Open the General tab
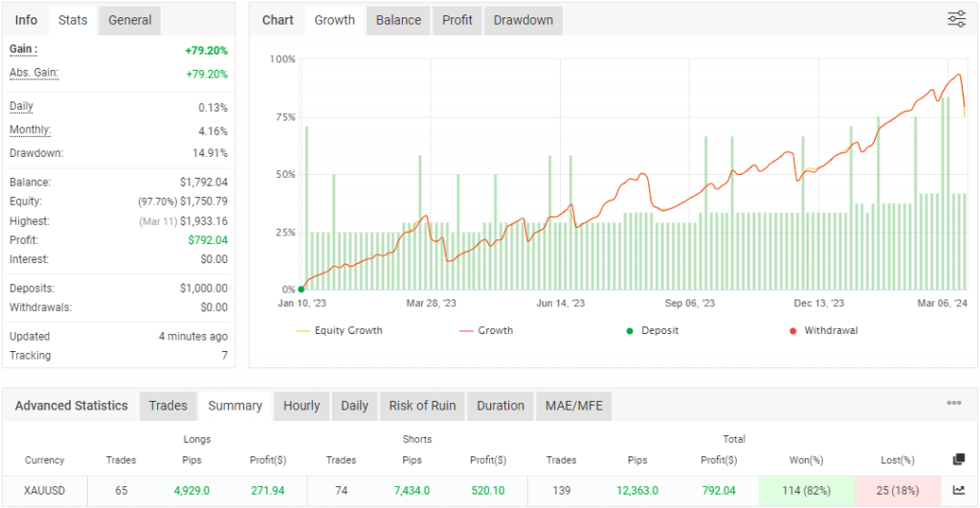This screenshot has width=980, height=508. tap(130, 20)
